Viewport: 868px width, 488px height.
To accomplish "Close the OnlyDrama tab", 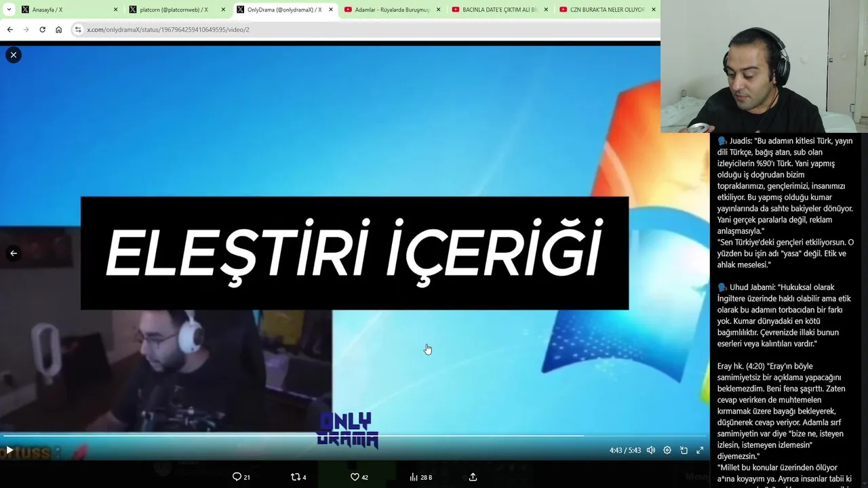I will coord(331,9).
